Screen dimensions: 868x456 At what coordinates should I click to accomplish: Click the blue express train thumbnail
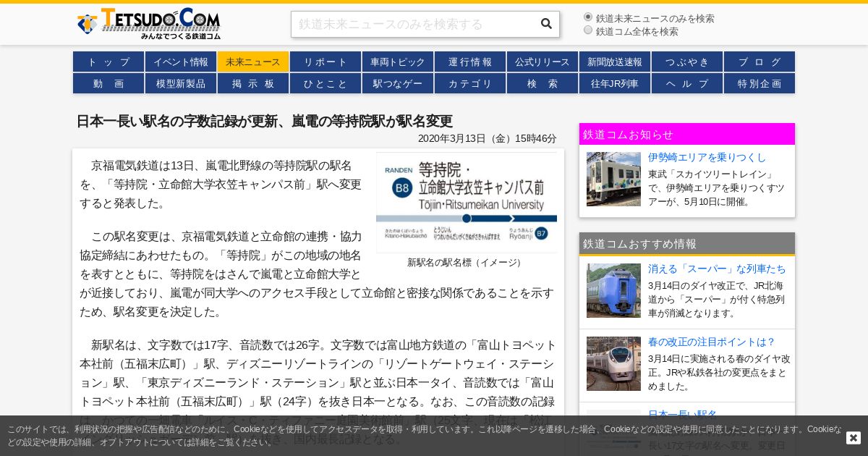613,290
